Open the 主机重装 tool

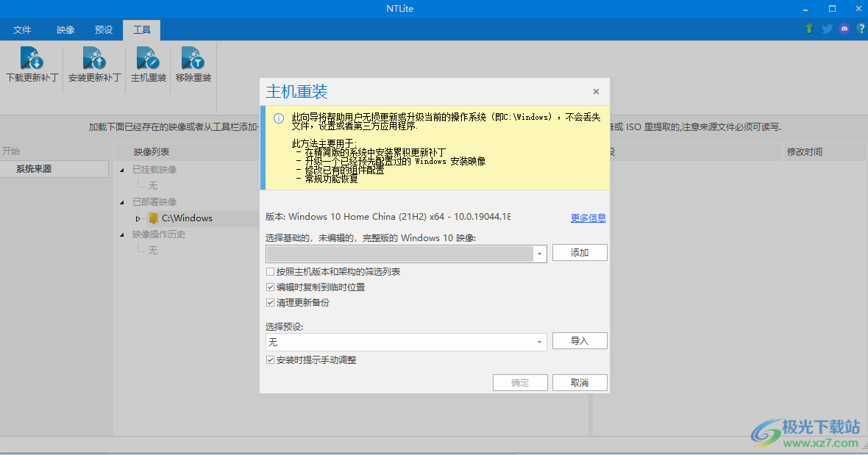pyautogui.click(x=149, y=65)
